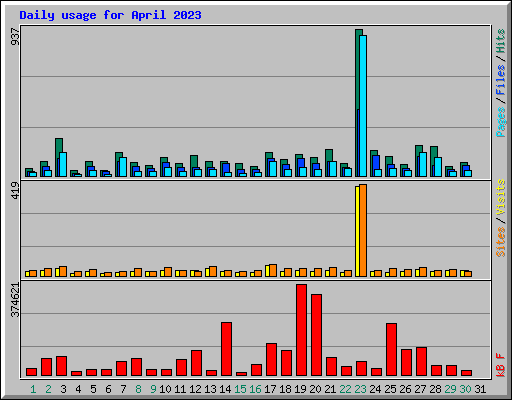Click day label 2 on the x-axis

[x=48, y=389]
